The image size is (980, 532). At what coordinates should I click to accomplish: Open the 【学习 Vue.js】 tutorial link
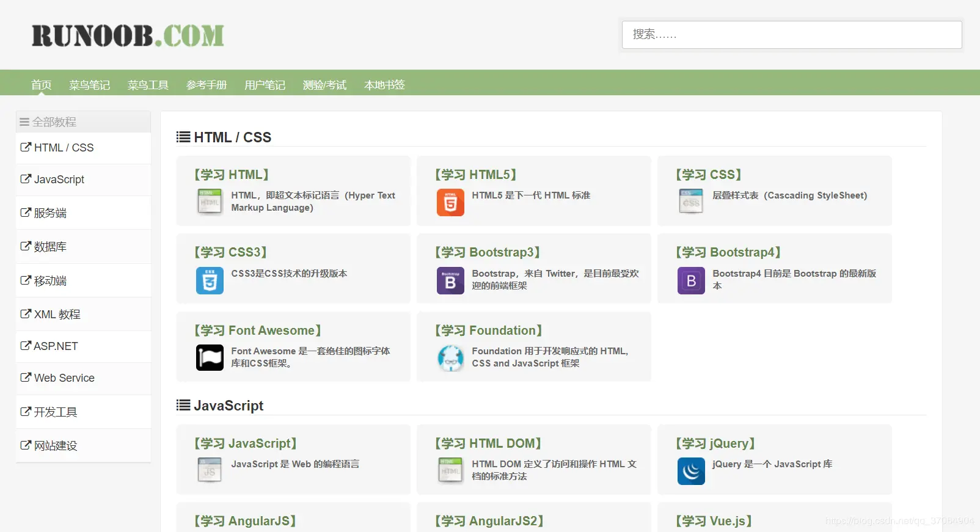pyautogui.click(x=714, y=521)
